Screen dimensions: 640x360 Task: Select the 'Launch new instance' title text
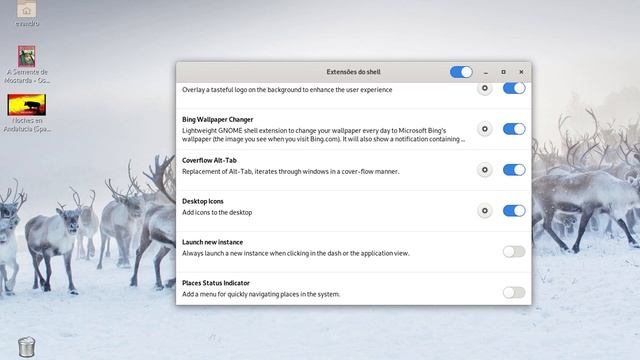coord(212,242)
